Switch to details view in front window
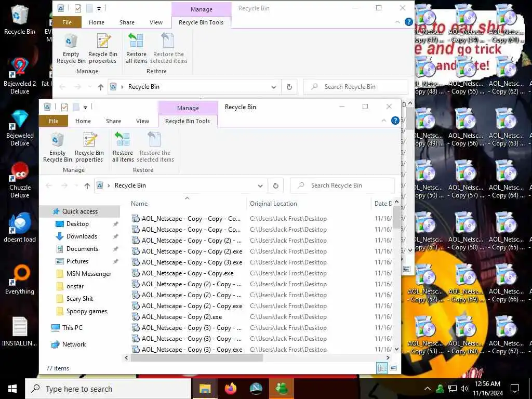Screen dimensions: 532x399 point(382,368)
